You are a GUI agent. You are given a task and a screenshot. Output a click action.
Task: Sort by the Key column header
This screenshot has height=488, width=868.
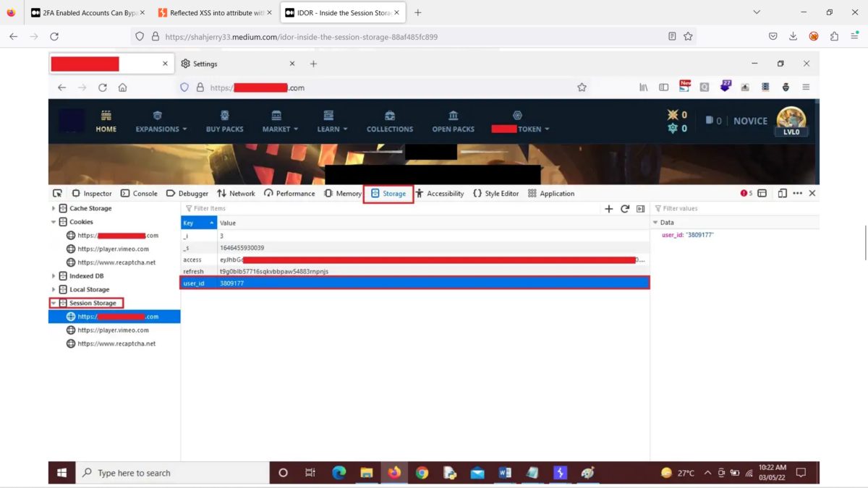199,223
